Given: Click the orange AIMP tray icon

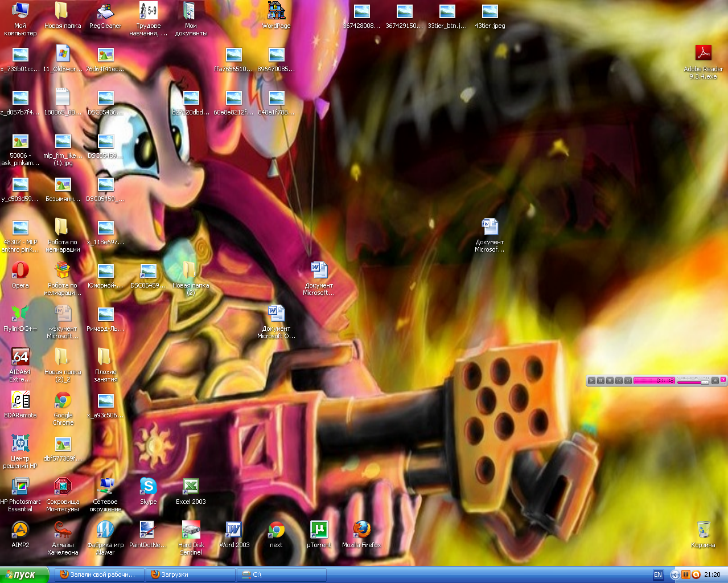Looking at the screenshot, I should point(696,574).
